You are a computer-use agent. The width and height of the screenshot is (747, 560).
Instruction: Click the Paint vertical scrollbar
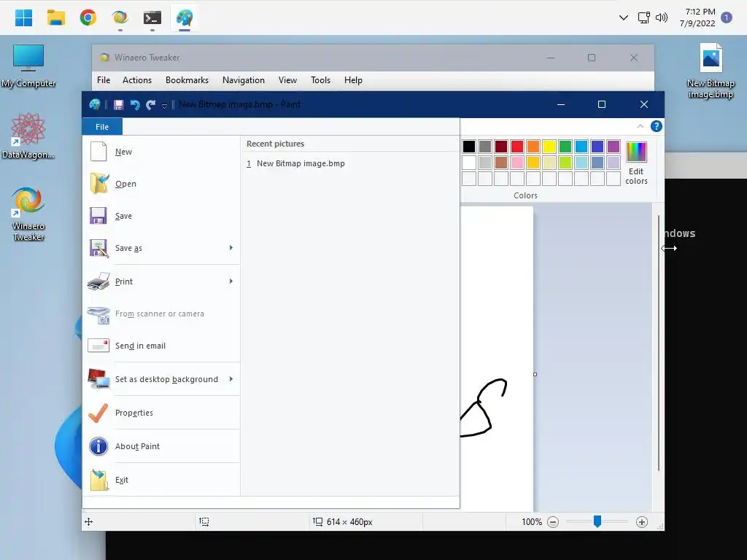(659, 343)
